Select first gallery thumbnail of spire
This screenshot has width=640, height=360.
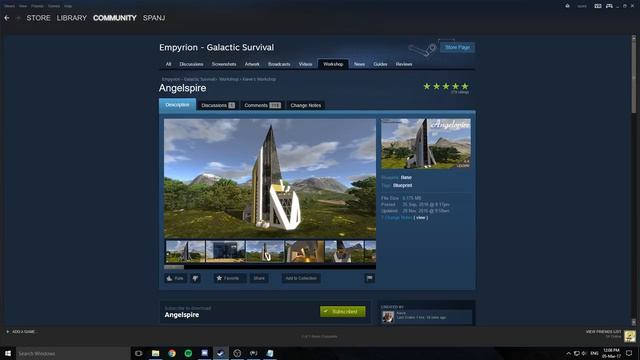tap(186, 251)
